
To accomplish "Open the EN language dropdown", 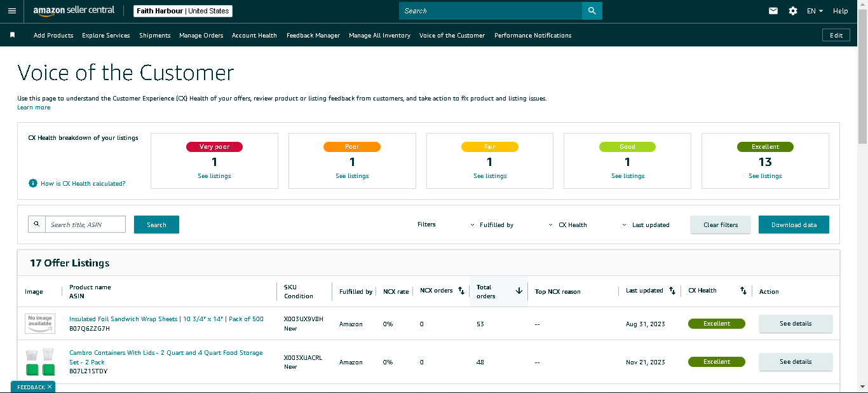I will [x=815, y=11].
